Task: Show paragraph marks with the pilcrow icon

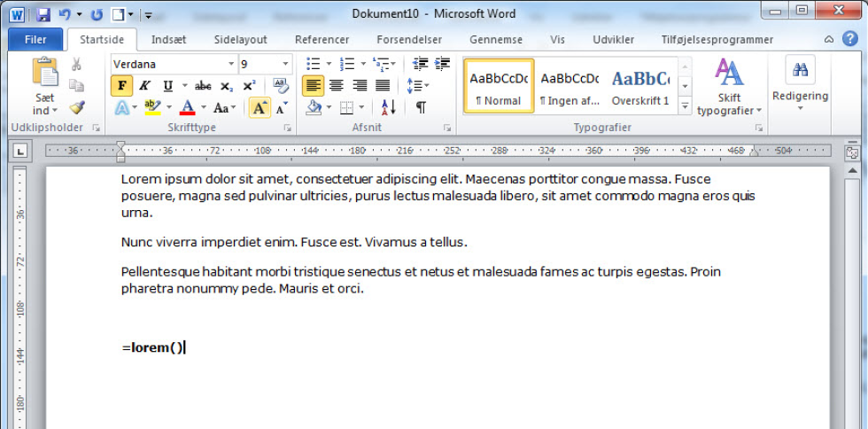Action: tap(420, 107)
